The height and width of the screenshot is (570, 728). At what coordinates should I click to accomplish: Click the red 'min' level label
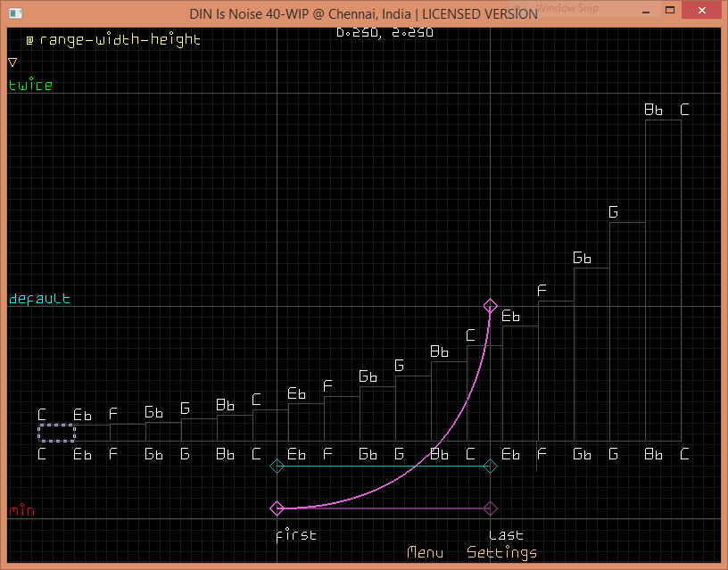click(21, 511)
